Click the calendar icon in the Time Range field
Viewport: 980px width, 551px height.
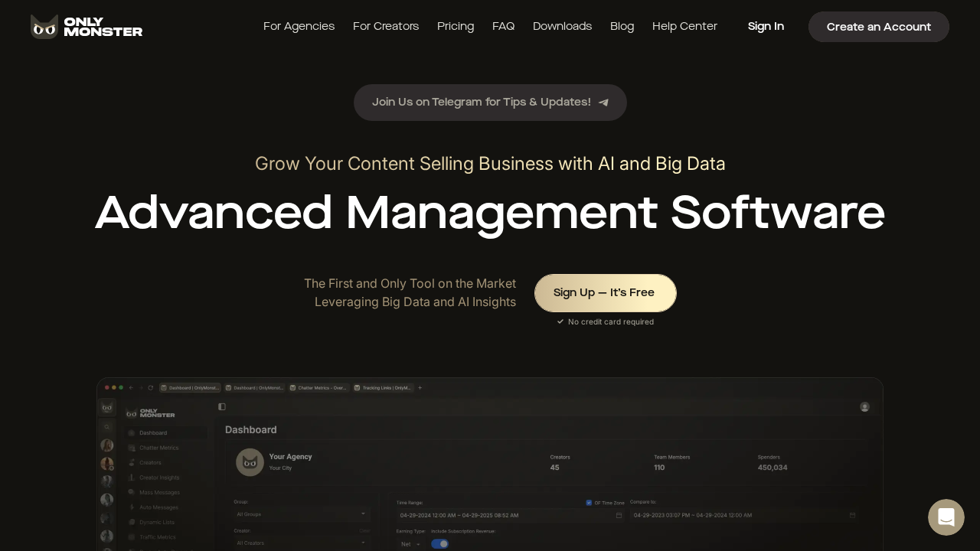click(619, 515)
